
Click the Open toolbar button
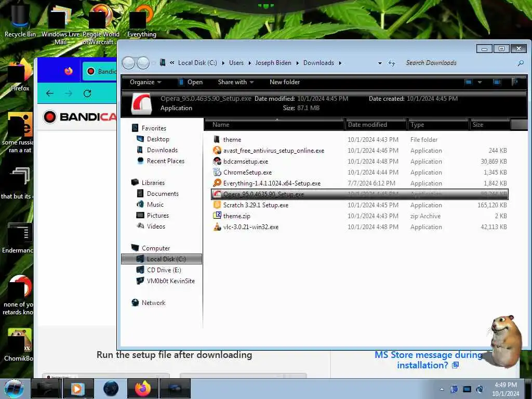(x=191, y=82)
